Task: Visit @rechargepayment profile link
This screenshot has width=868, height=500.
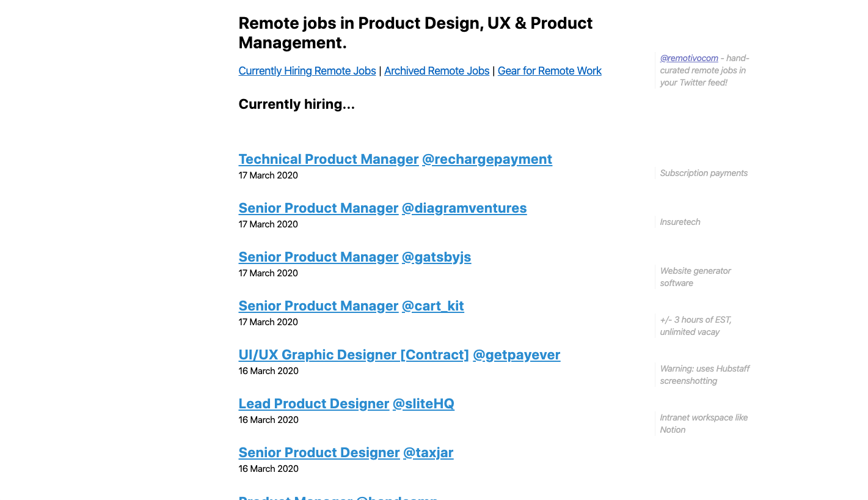Action: [487, 159]
